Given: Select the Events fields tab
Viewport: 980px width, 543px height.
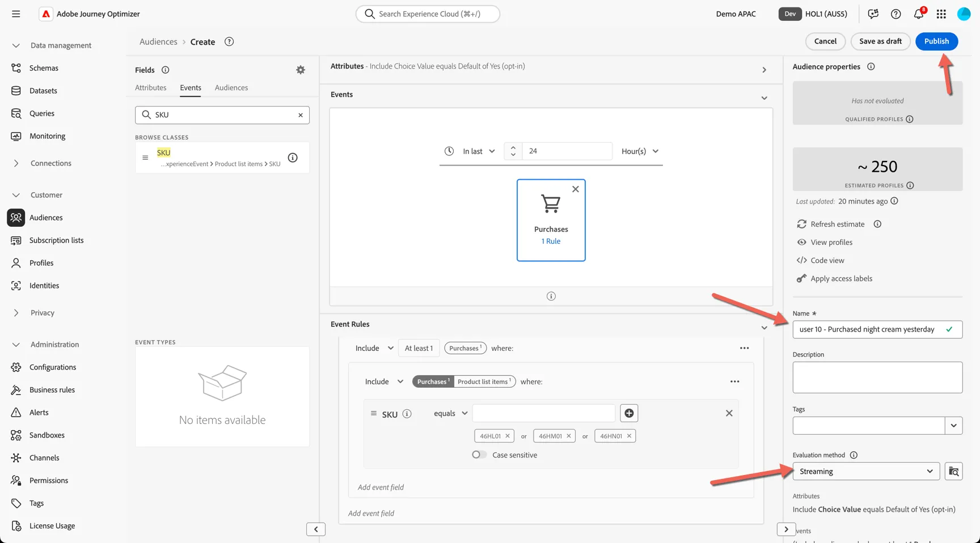Looking at the screenshot, I should tap(191, 88).
